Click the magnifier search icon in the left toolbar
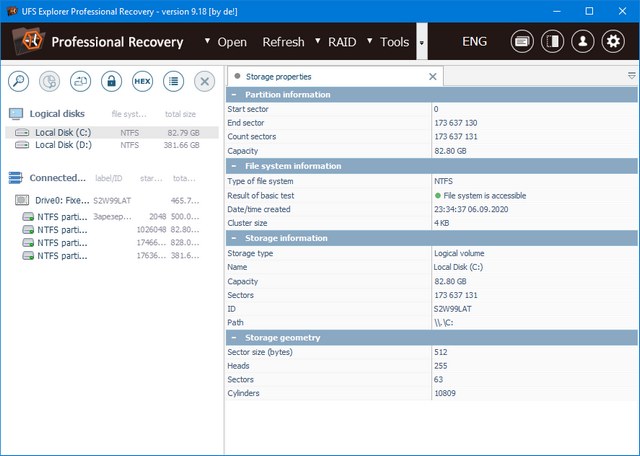The width and height of the screenshot is (640, 456). 21,81
